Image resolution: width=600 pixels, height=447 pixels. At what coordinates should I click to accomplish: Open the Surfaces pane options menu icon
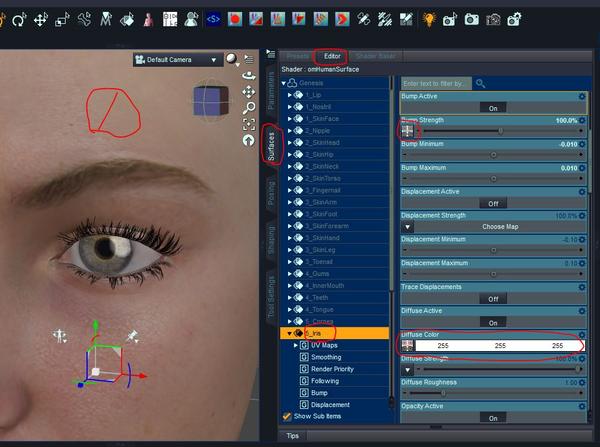pyautogui.click(x=271, y=54)
